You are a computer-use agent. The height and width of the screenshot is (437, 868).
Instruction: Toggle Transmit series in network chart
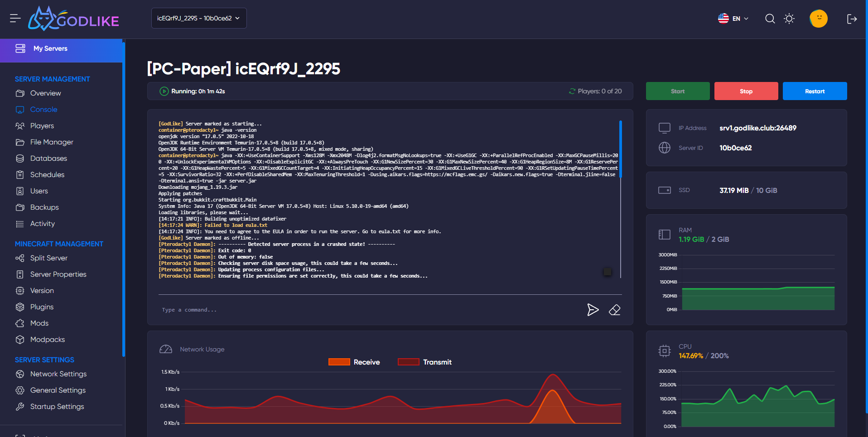tap(424, 362)
